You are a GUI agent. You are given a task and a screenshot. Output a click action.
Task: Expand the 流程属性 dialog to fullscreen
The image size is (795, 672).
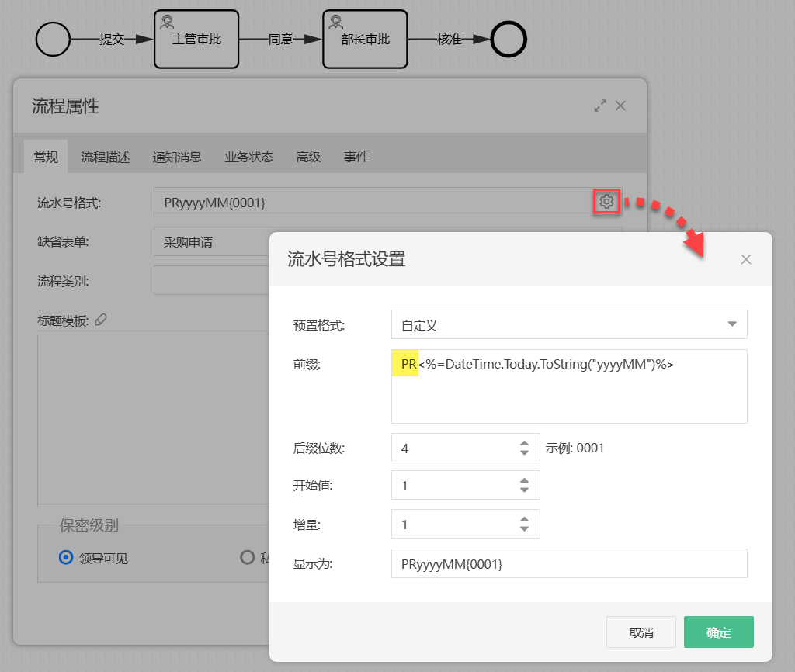coord(599,106)
